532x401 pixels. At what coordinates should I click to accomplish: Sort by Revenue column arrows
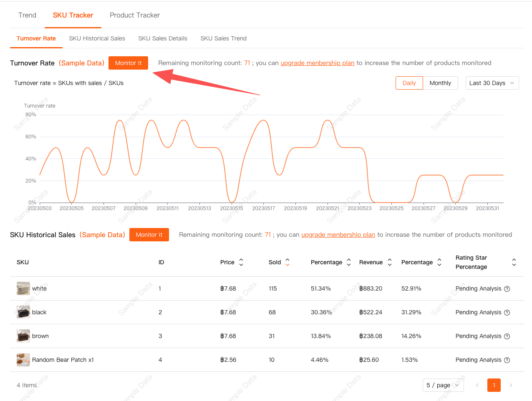(389, 262)
